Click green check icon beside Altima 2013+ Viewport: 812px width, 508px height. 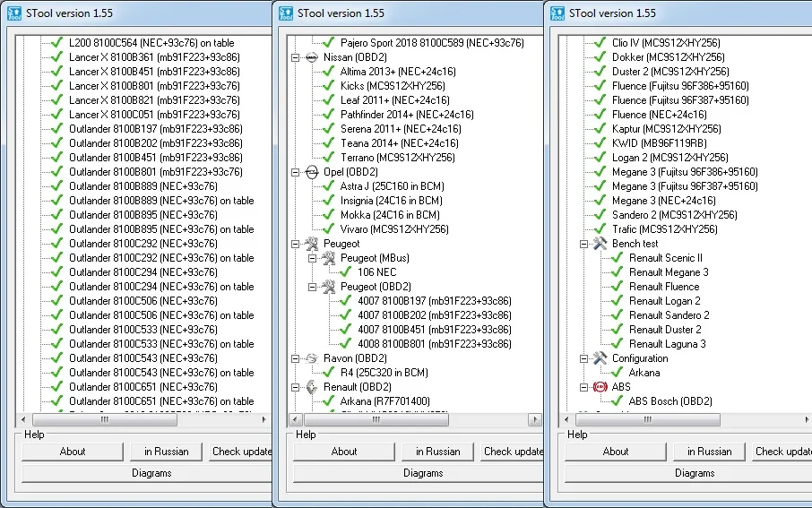(x=328, y=72)
